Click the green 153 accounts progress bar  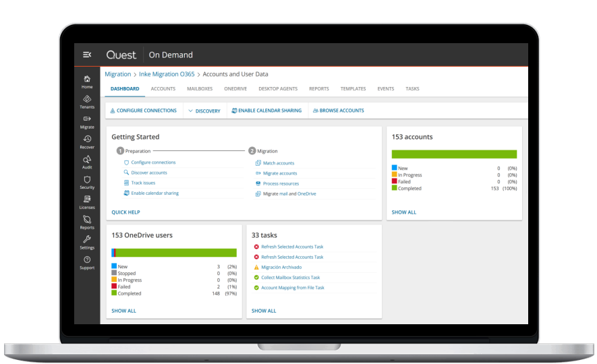(454, 154)
